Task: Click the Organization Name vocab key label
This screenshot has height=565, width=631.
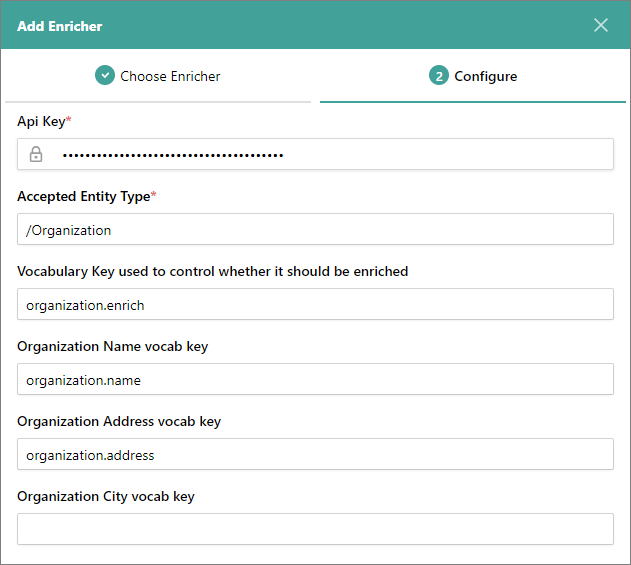Action: point(112,346)
